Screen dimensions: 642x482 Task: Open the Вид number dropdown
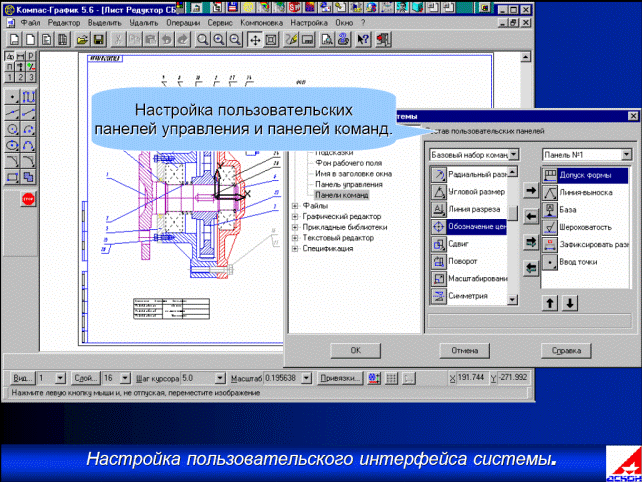[x=60, y=378]
